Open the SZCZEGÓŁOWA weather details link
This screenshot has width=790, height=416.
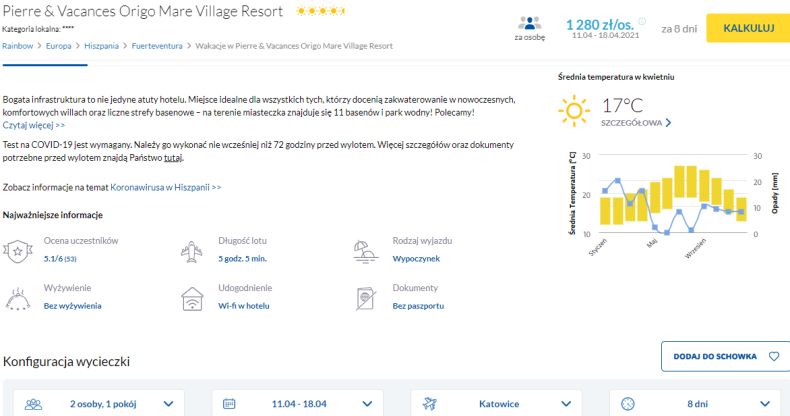coord(636,123)
